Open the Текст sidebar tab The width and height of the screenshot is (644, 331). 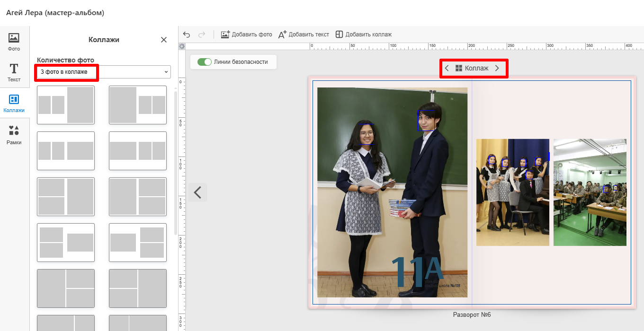pyautogui.click(x=14, y=72)
